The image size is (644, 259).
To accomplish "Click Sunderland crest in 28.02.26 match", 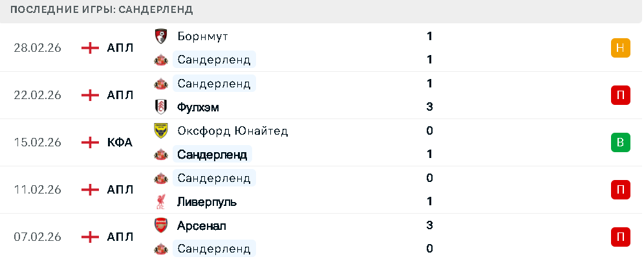I will [x=160, y=60].
